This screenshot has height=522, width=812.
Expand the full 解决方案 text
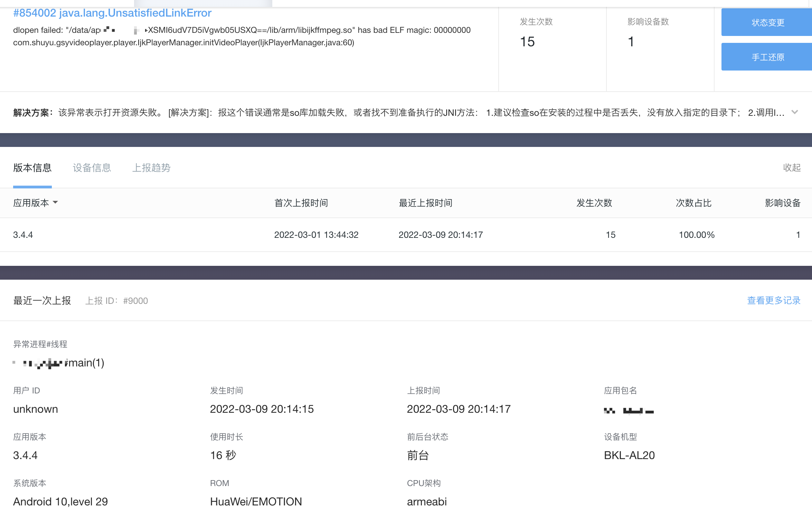pos(795,112)
